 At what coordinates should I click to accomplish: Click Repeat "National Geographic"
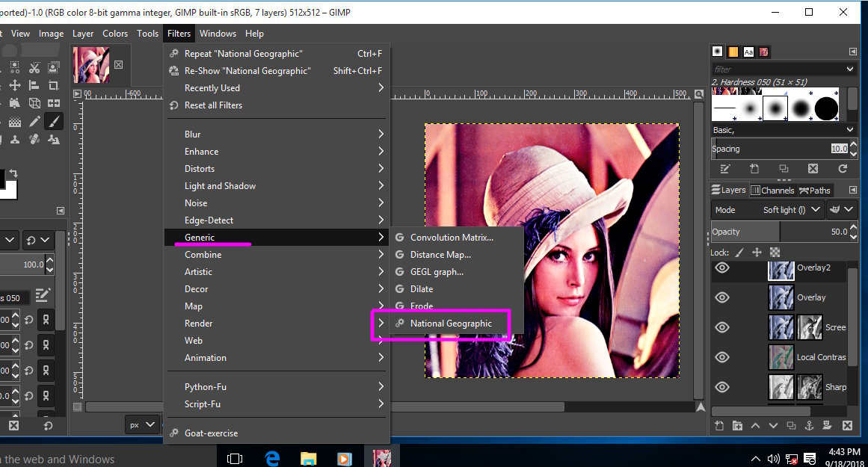click(277, 54)
